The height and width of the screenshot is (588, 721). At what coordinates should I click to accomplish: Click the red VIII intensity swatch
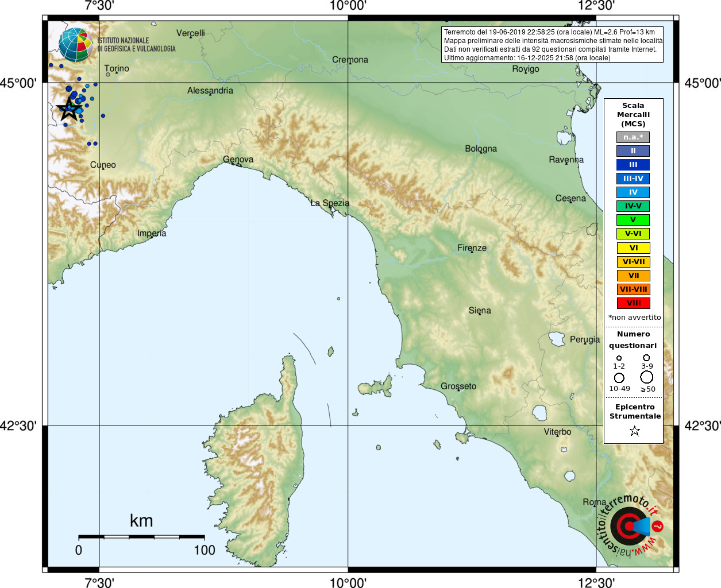634,303
